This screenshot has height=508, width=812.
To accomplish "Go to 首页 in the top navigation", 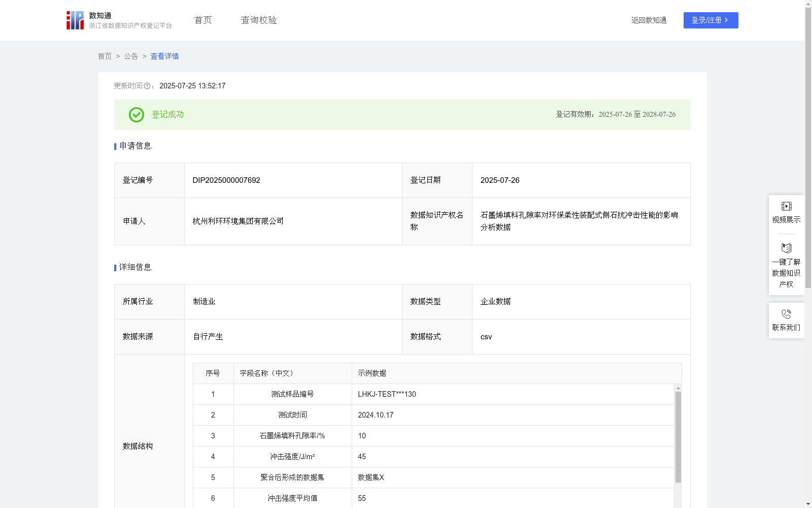I will 203,20.
